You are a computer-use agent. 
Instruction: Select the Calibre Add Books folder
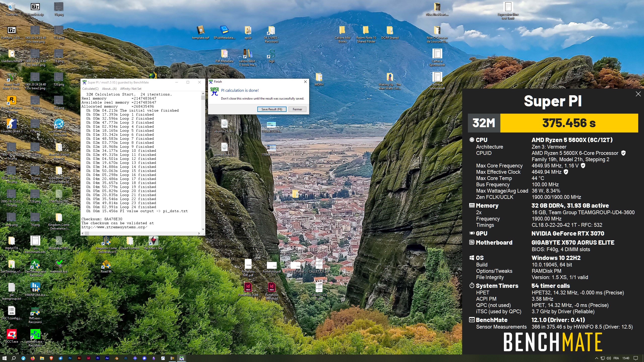point(342,34)
